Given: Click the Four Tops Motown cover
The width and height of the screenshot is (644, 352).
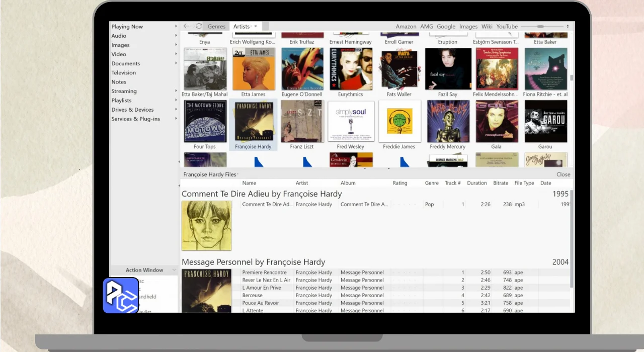Looking at the screenshot, I should pyautogui.click(x=205, y=121).
